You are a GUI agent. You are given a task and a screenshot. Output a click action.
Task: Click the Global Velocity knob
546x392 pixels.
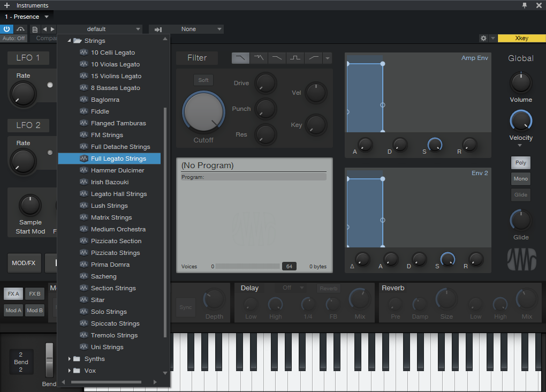[x=521, y=121]
